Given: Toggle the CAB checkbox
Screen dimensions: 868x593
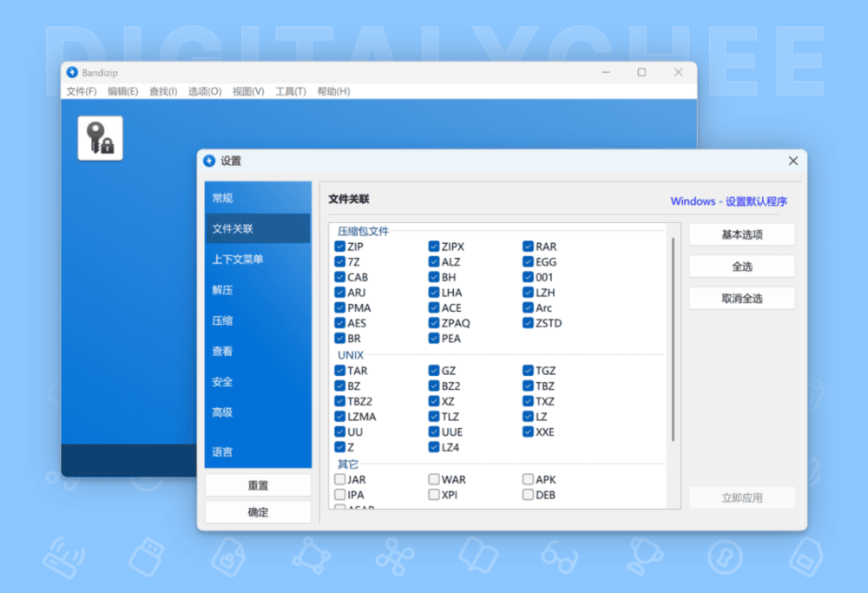Looking at the screenshot, I should (340, 277).
